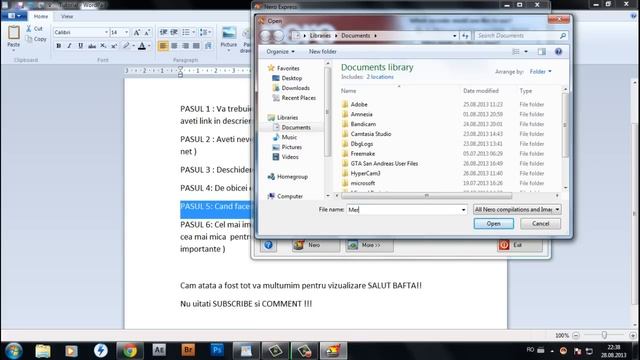The image size is (640, 360).
Task: Click the Paragraph settings icon
Action: 208,46
